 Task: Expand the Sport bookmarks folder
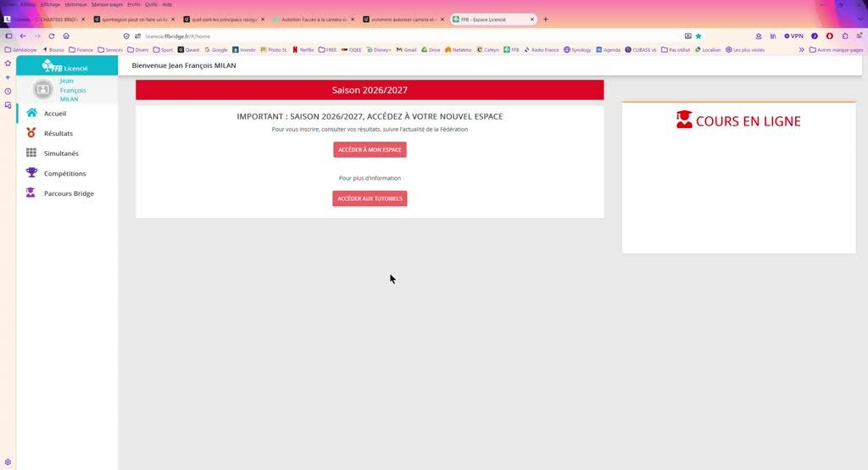[164, 50]
